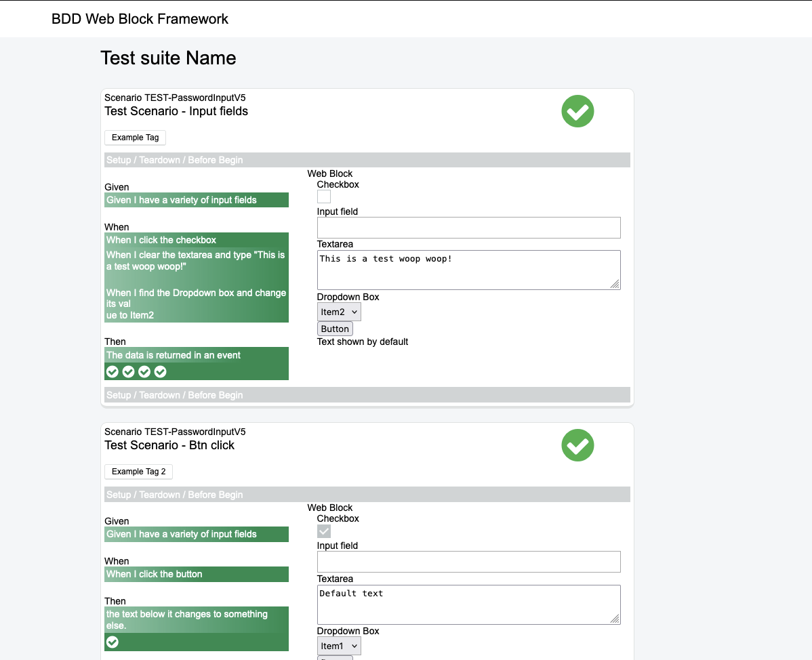The image size is (812, 660).
Task: Click the 'Given I have a variety of input fields' step in Btn click scenario
Action: coord(197,534)
